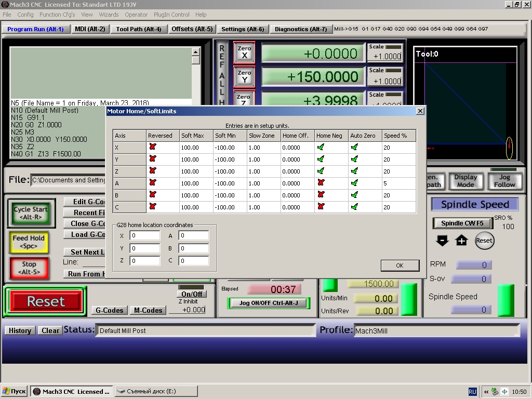The image size is (532, 399).
Task: Click History button
Action: coord(20,330)
